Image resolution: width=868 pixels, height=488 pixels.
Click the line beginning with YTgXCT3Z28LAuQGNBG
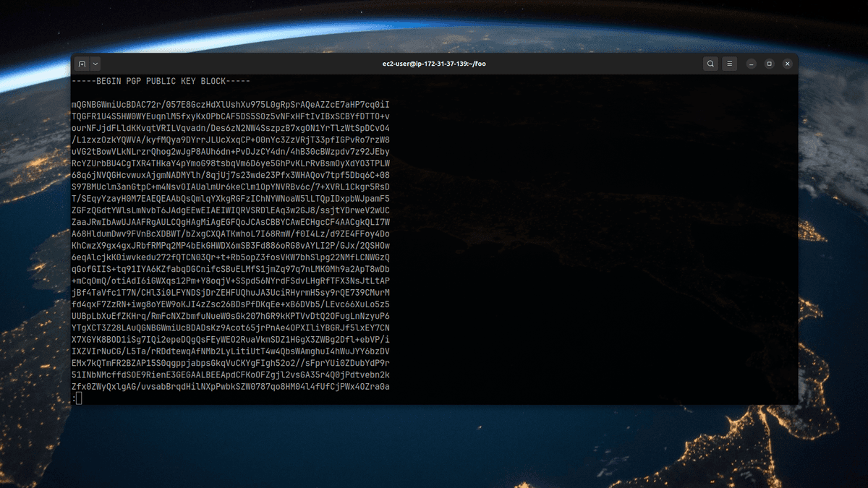coord(230,328)
